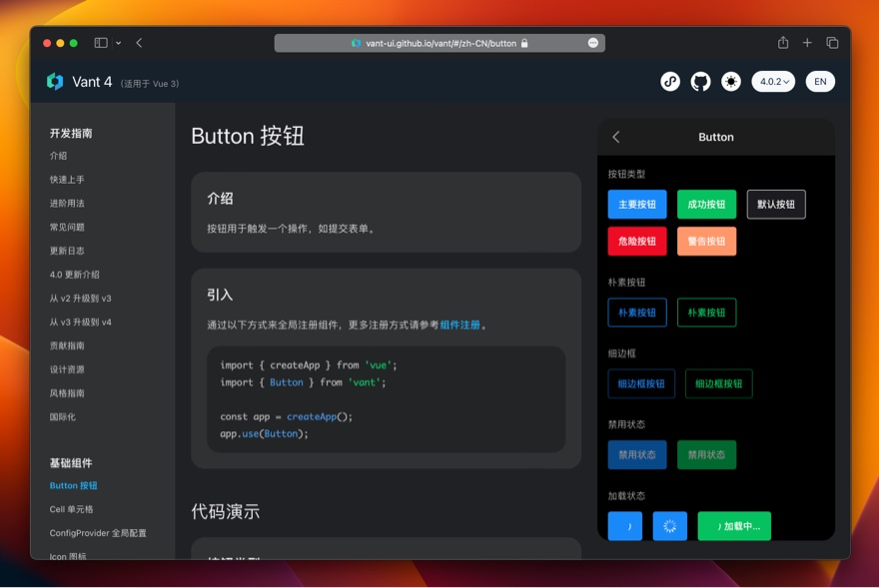The image size is (879, 588).
Task: Open 贡献指南 in sidebar
Action: pyautogui.click(x=67, y=345)
